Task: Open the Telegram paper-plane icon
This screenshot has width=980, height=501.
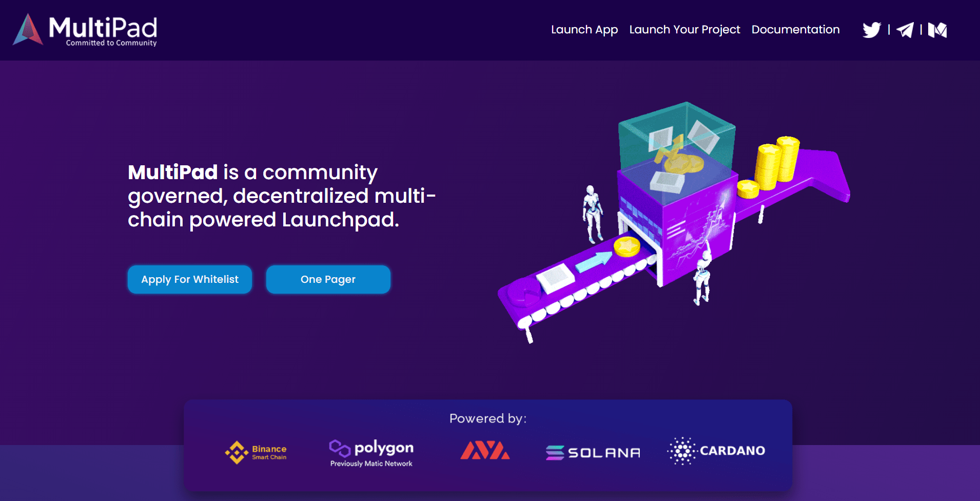Action: click(x=905, y=30)
